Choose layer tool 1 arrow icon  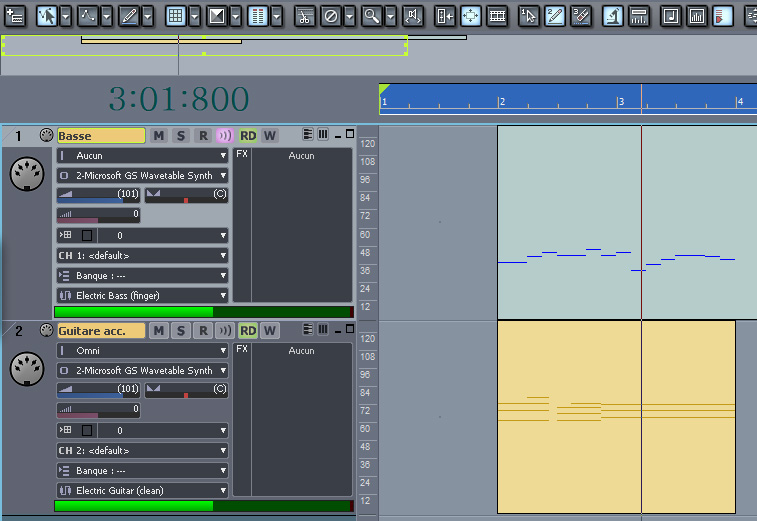coord(529,16)
